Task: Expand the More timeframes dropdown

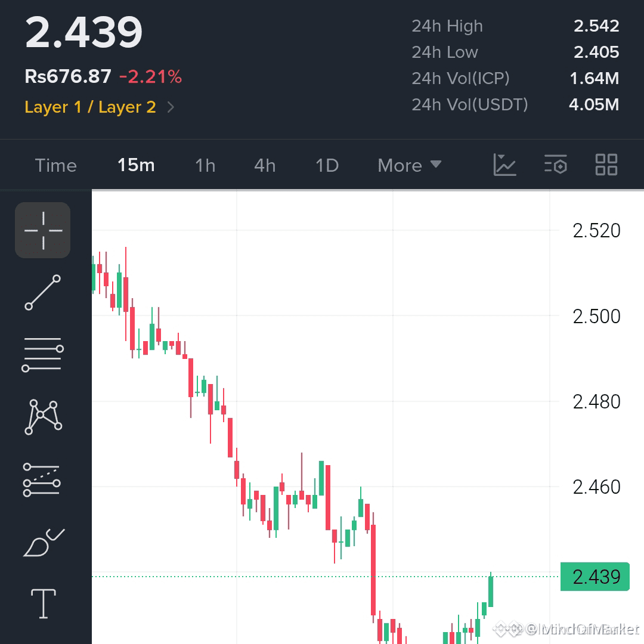Action: [410, 166]
